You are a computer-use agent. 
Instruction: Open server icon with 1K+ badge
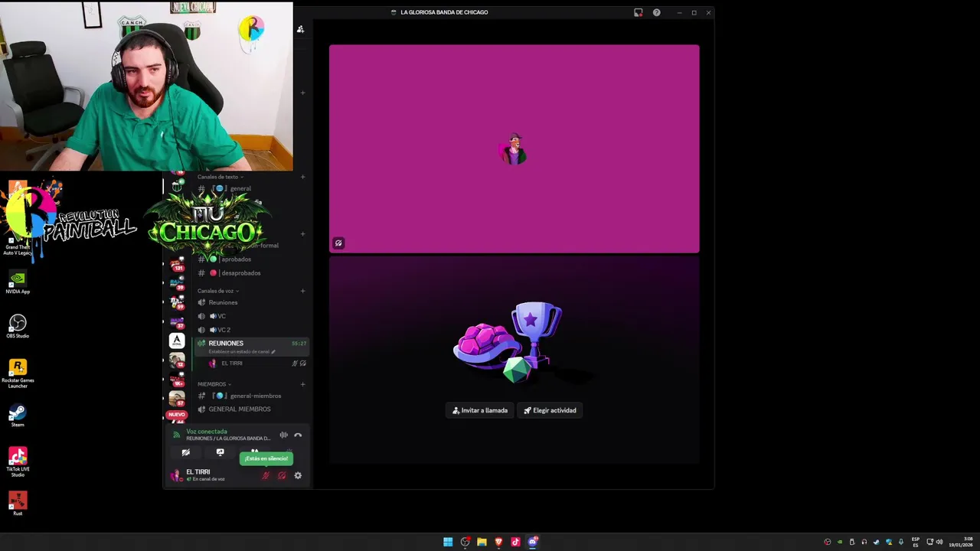177,379
